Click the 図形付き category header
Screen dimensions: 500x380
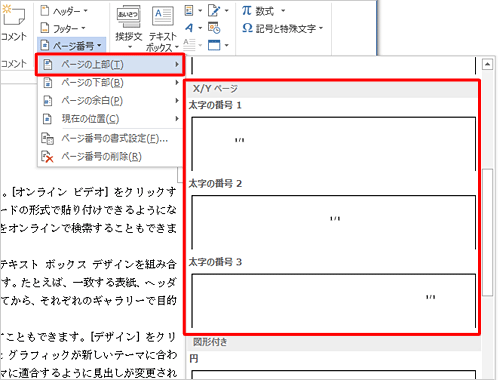pyautogui.click(x=333, y=342)
